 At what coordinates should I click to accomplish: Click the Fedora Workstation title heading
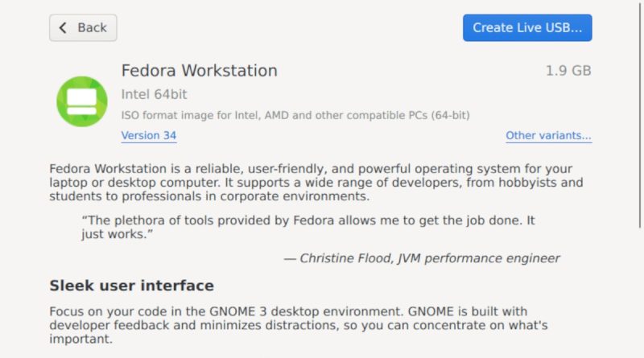pyautogui.click(x=199, y=71)
